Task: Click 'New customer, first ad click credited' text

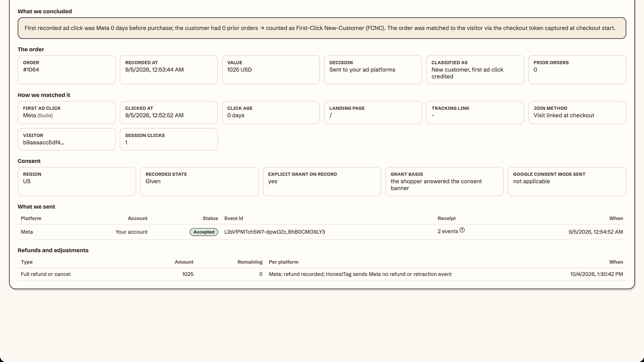Action: 467,73
